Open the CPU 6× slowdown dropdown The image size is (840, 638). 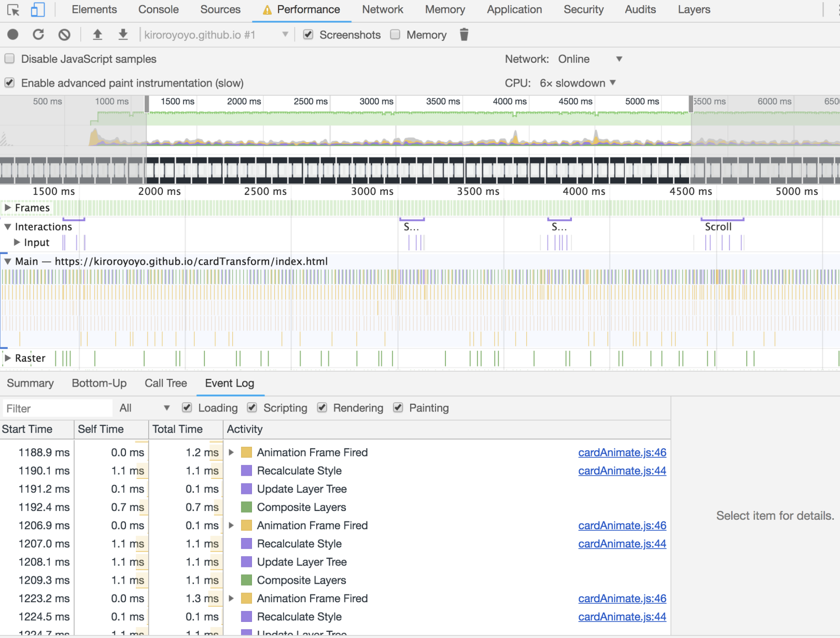point(578,83)
